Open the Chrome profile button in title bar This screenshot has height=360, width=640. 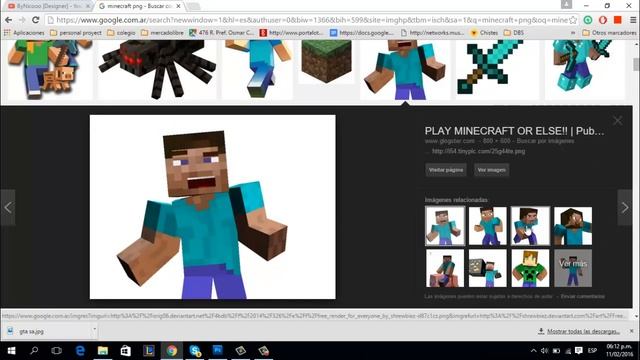[566, 4]
